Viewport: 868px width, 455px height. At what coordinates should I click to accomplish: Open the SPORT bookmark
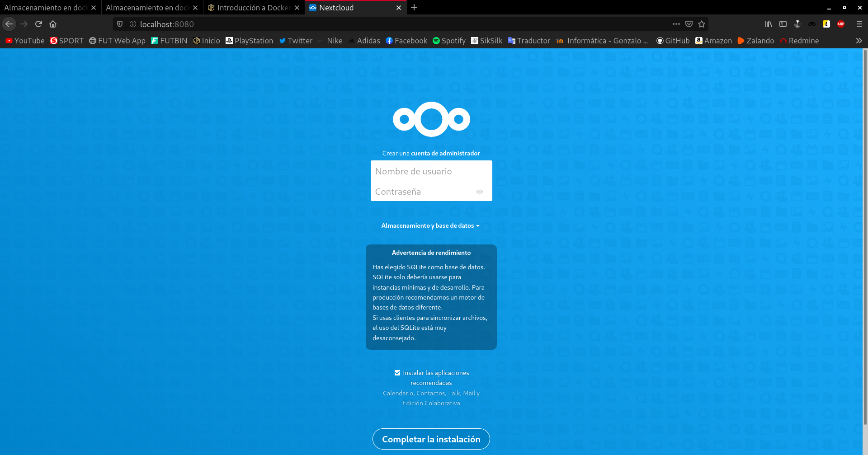coord(67,41)
